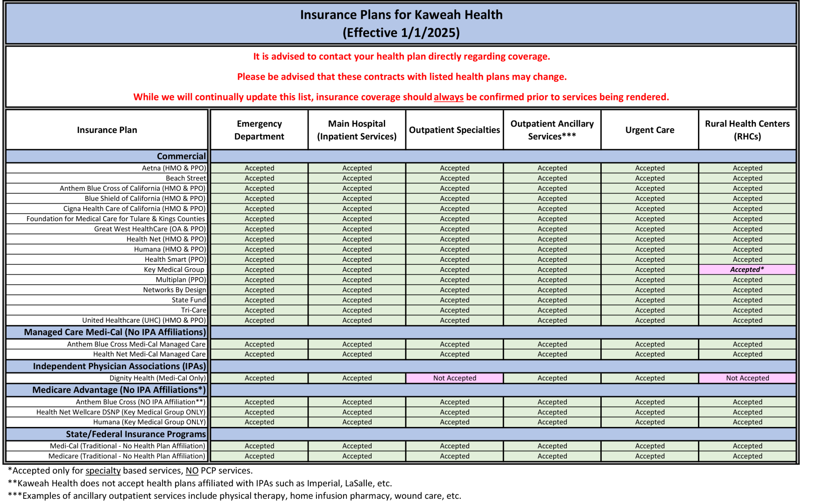Select the bottom-right Accepted cell of the table
Viewport: 817px width, 504px height.
coord(747,456)
